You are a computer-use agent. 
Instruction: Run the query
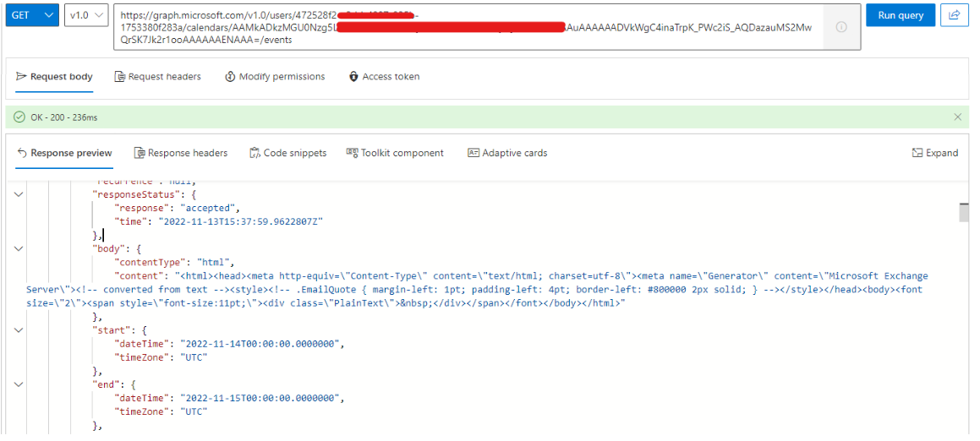point(901,15)
